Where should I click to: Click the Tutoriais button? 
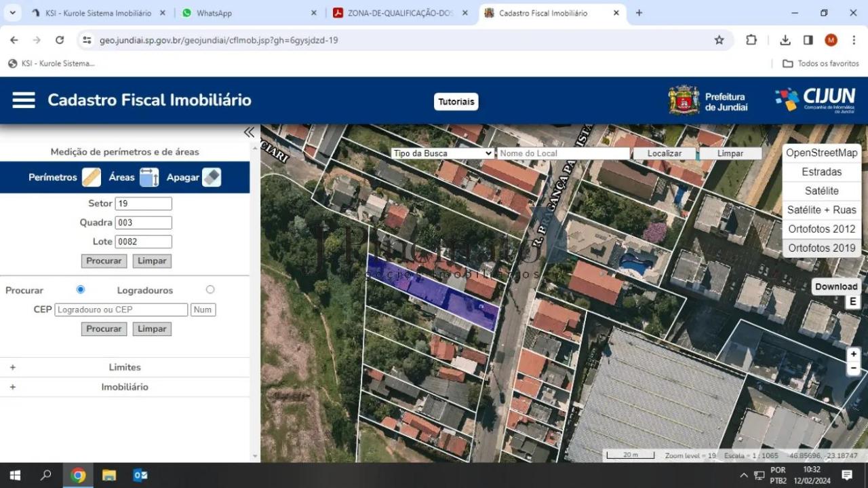tap(456, 102)
